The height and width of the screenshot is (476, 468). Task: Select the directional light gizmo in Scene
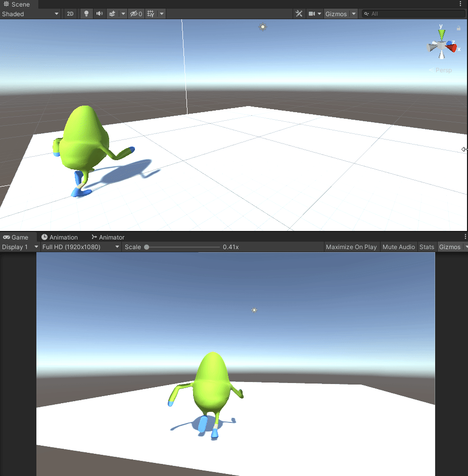pos(263,27)
